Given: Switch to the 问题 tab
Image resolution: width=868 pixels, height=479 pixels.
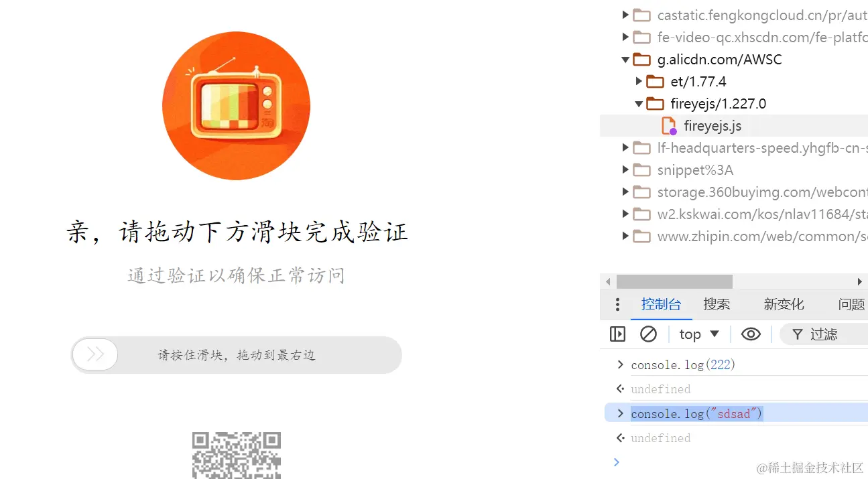Looking at the screenshot, I should click(851, 304).
